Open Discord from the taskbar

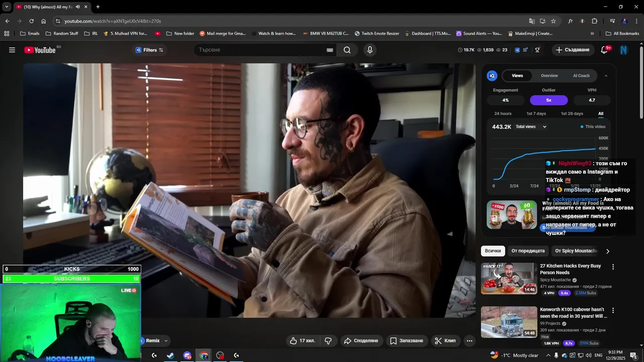[x=187, y=355]
